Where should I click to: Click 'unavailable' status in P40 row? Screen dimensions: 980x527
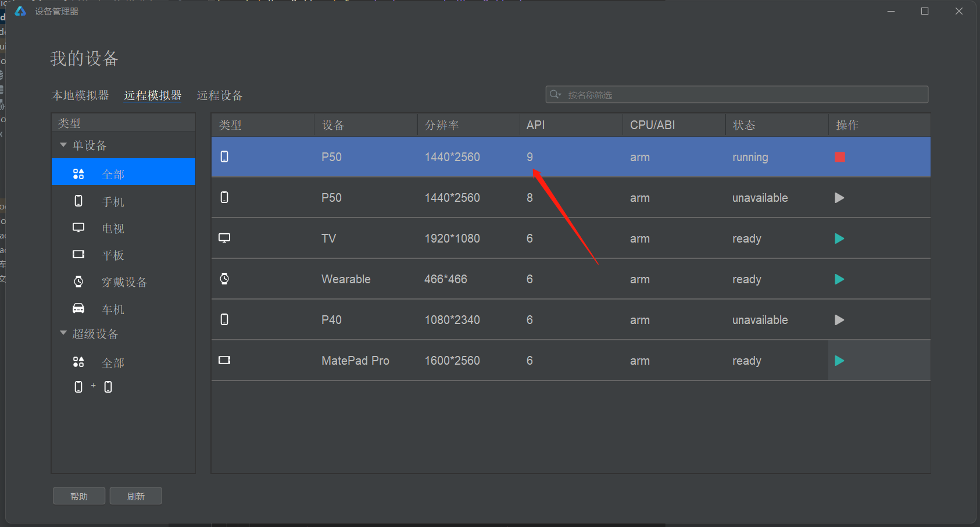coord(760,320)
